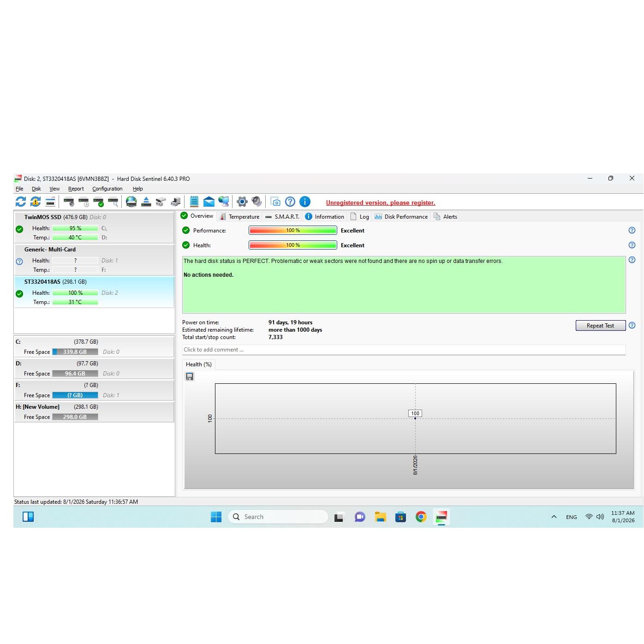Viewport: 644px width, 644px height.
Task: Switch to the Alerts tab
Action: 446,217
